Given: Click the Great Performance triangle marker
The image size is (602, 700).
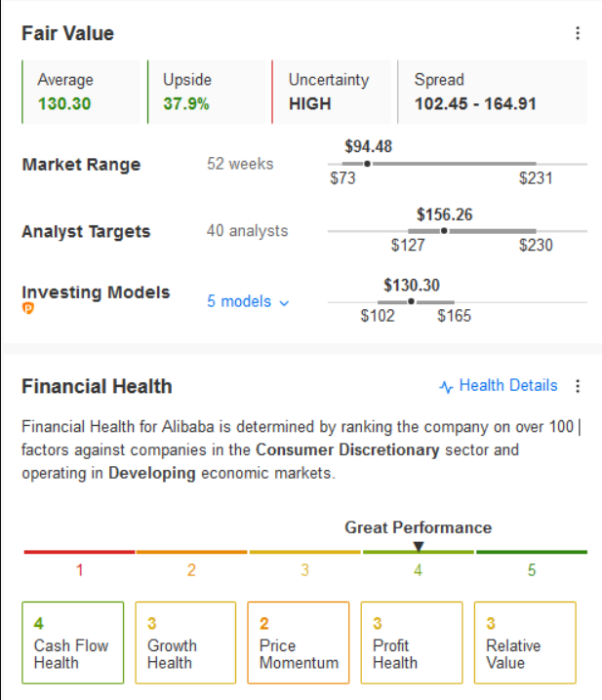Looking at the screenshot, I should click(419, 547).
